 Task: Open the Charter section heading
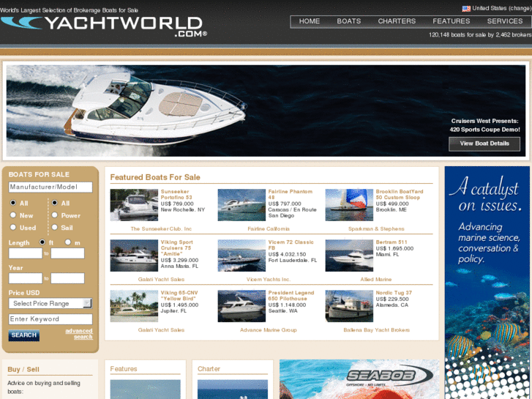pos(209,369)
